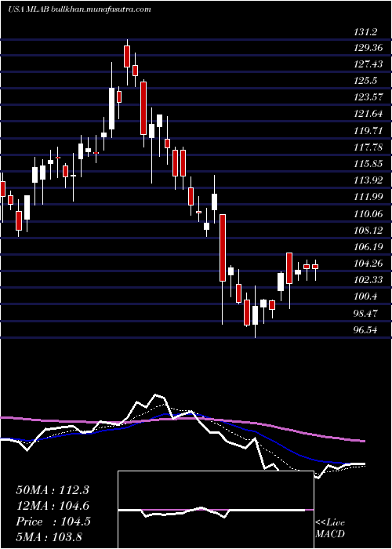This screenshot has height=549, width=392.
Task: Click the 125.5 price axis label
Action: pos(366,81)
